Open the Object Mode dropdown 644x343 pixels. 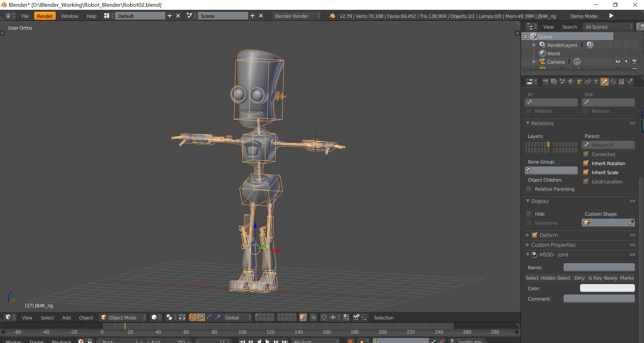pyautogui.click(x=123, y=317)
